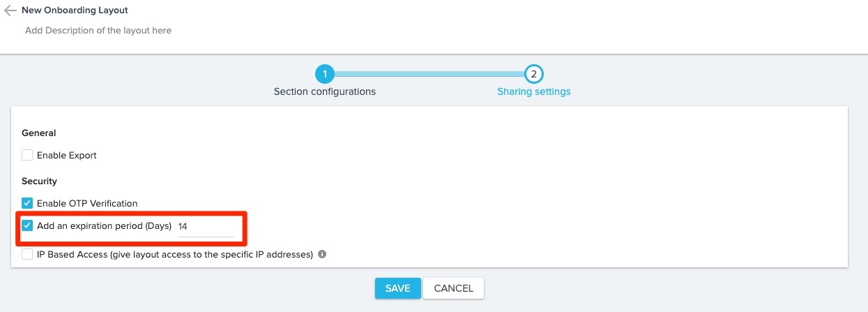Enable IP Based Access checkbox
The image size is (868, 312).
tap(27, 255)
